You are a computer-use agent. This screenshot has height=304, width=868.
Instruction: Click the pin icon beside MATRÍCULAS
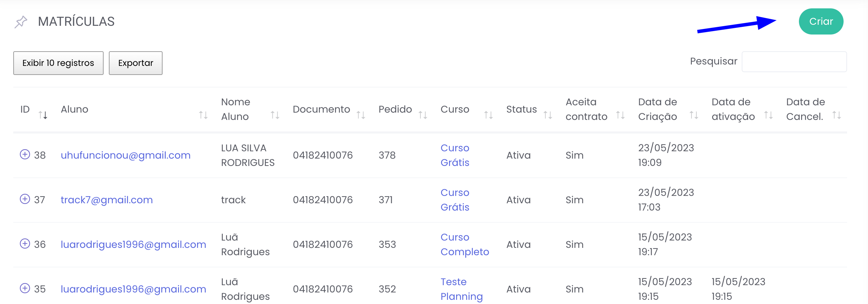[21, 22]
